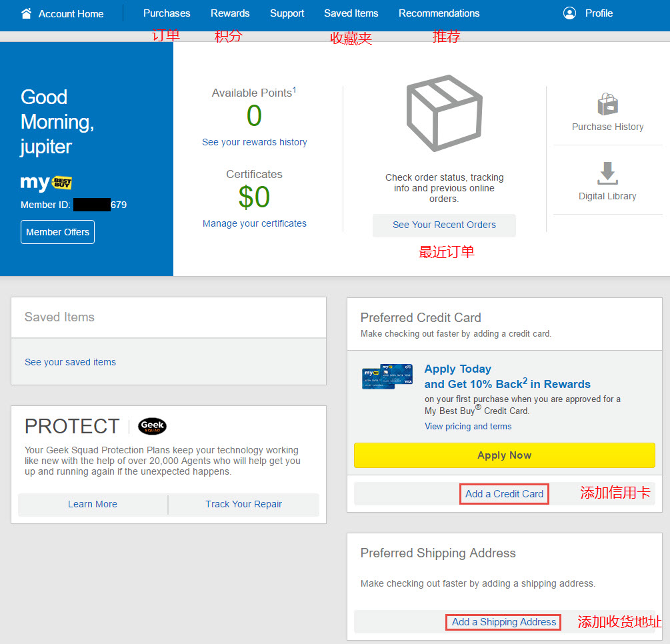Click the PROTECT heading text
Viewport: 670px width, 644px height.
click(72, 426)
